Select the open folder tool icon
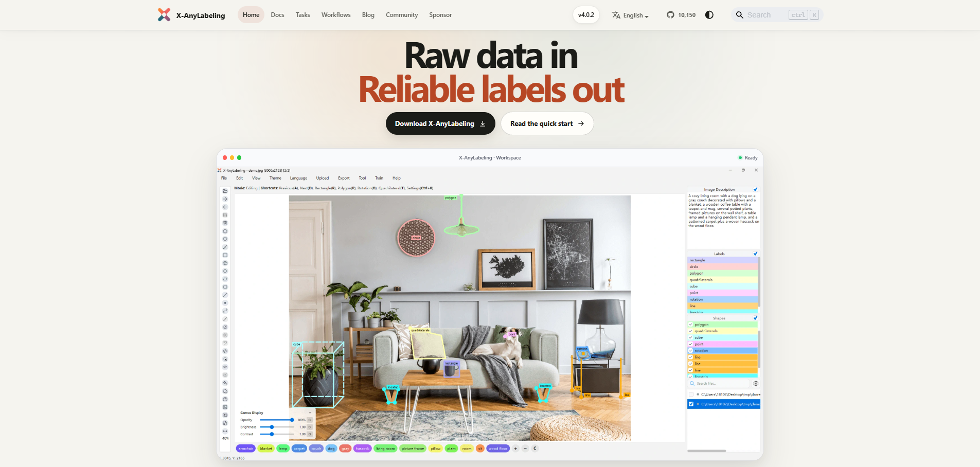Image resolution: width=980 pixels, height=467 pixels. [225, 191]
